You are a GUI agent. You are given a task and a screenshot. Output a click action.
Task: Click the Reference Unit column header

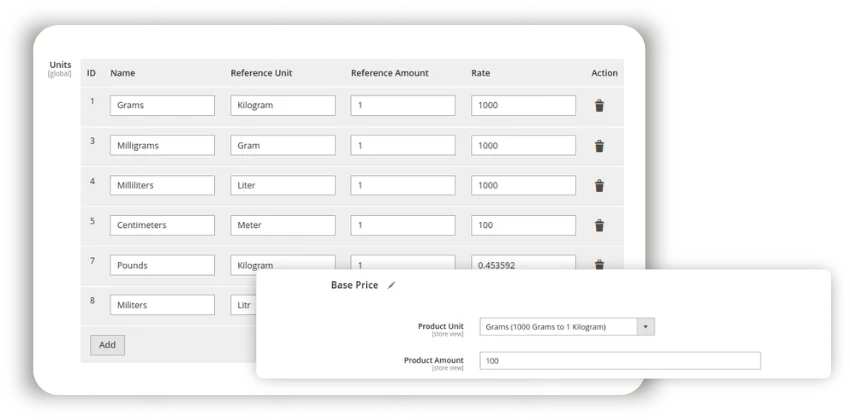pos(261,73)
